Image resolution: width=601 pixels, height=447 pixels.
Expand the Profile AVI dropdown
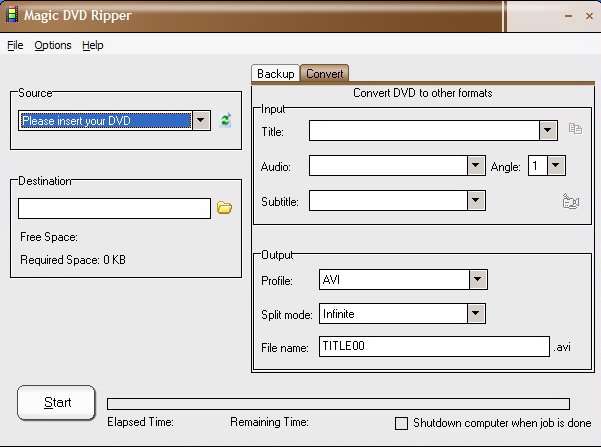pyautogui.click(x=478, y=279)
